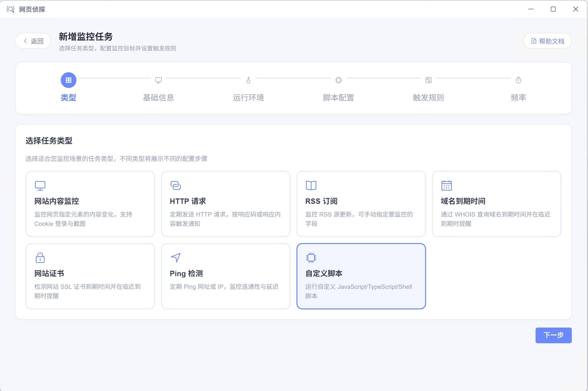Image resolution: width=588 pixels, height=391 pixels.
Task: Click the calendar icon in 域名到期时间 card
Action: pos(446,185)
